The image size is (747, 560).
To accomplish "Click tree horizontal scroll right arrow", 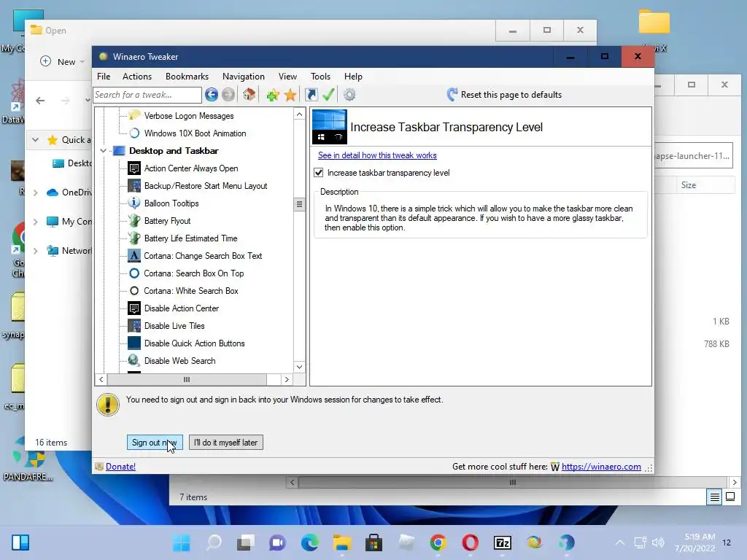I will pyautogui.click(x=287, y=379).
